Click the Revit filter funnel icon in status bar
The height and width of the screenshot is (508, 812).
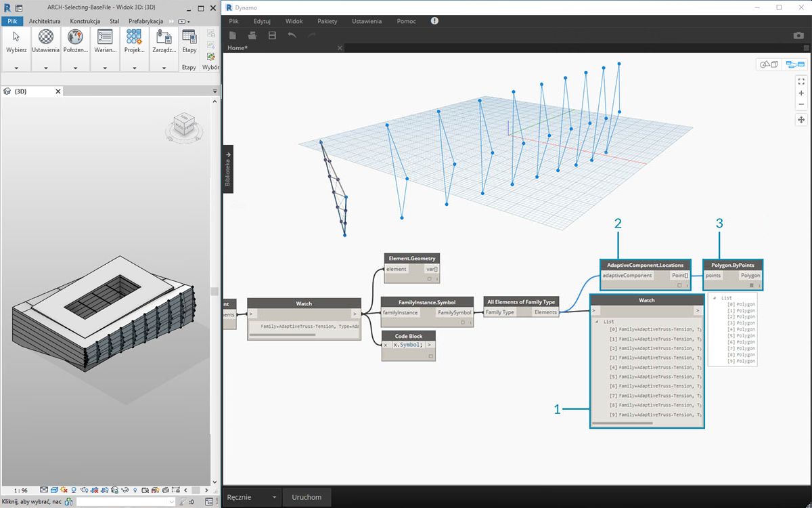pos(184,502)
